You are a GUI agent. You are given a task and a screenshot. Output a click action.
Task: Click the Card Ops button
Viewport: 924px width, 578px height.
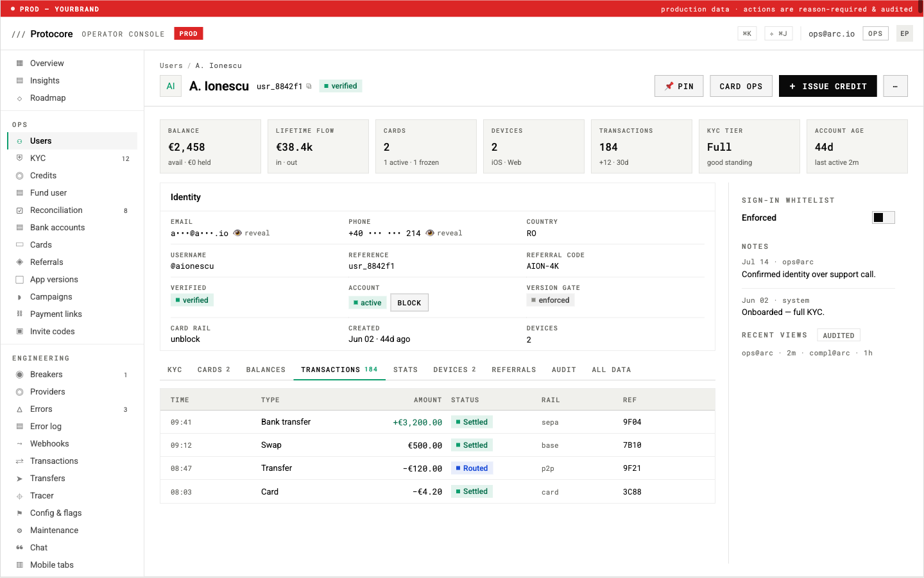pos(741,86)
